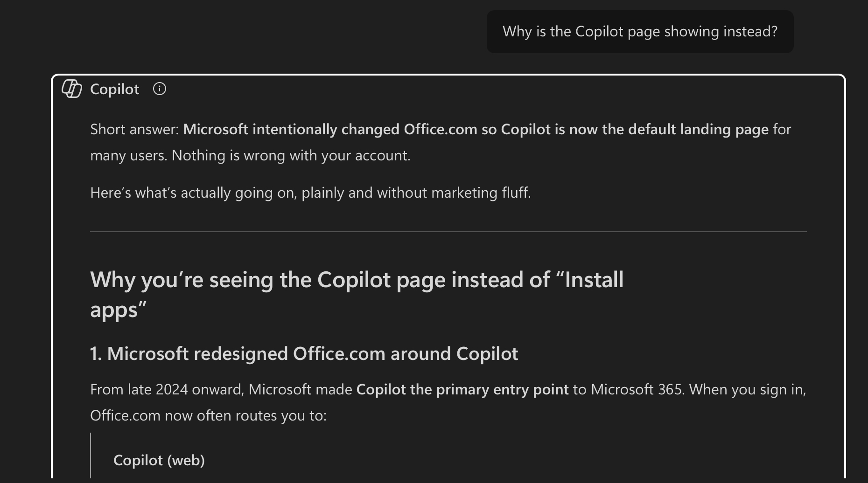Click bold 'Copilot the primary entry point' text
The image size is (868, 483).
pyautogui.click(x=462, y=389)
